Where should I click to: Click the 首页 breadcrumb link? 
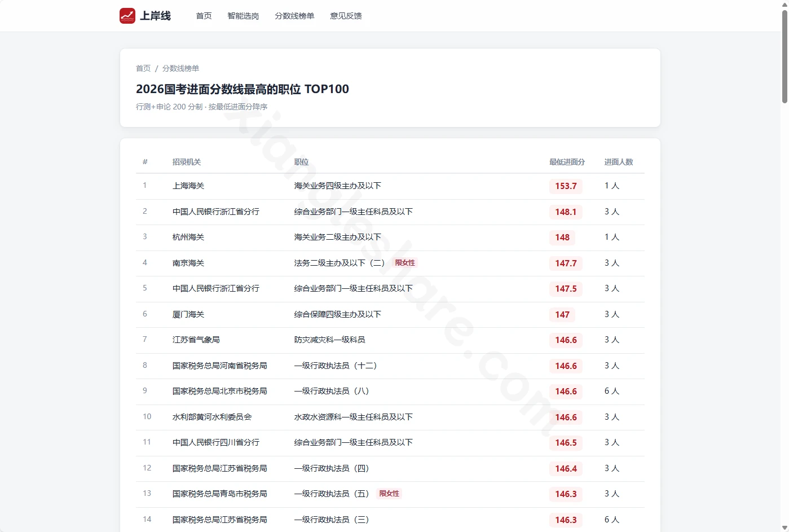click(143, 68)
